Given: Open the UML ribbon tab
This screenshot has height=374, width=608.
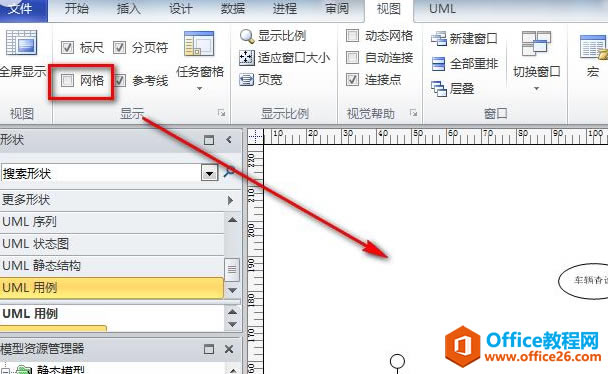Looking at the screenshot, I should click(442, 9).
